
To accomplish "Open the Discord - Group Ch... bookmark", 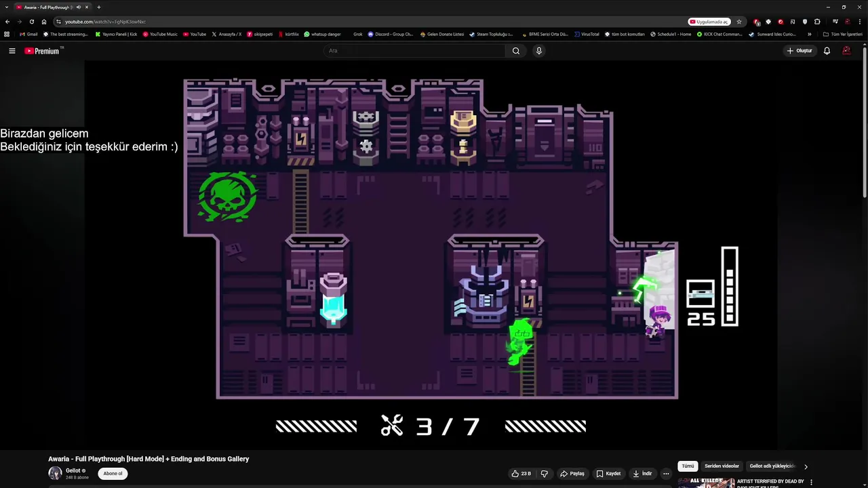I will tap(391, 34).
